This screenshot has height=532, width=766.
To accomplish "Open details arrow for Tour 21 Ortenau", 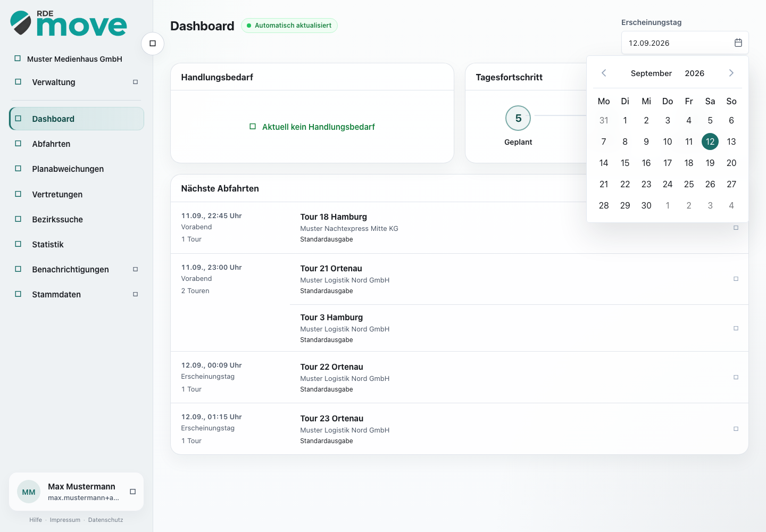I will (x=736, y=279).
